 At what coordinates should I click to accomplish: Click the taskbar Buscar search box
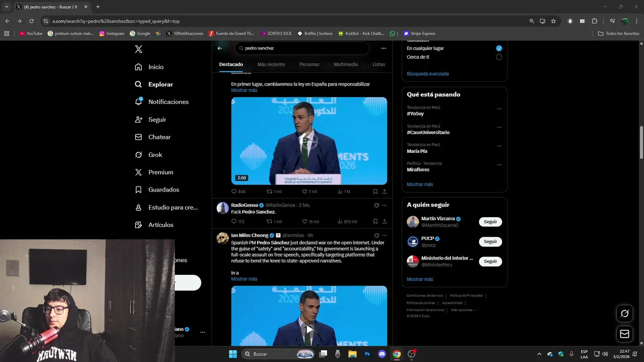280,354
